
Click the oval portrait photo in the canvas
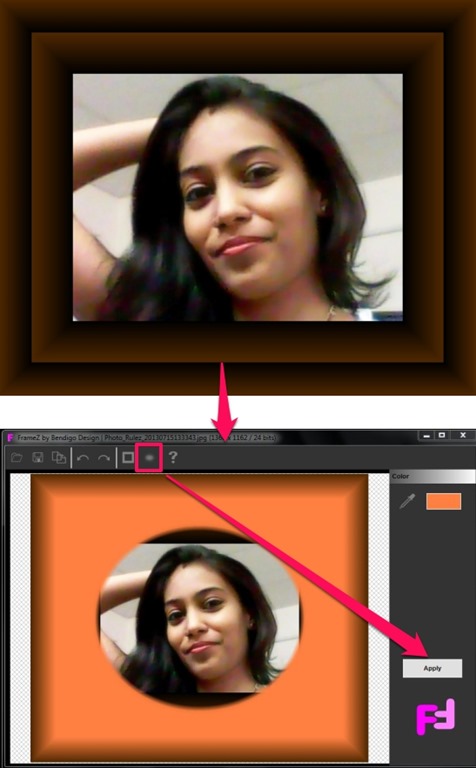(200, 618)
